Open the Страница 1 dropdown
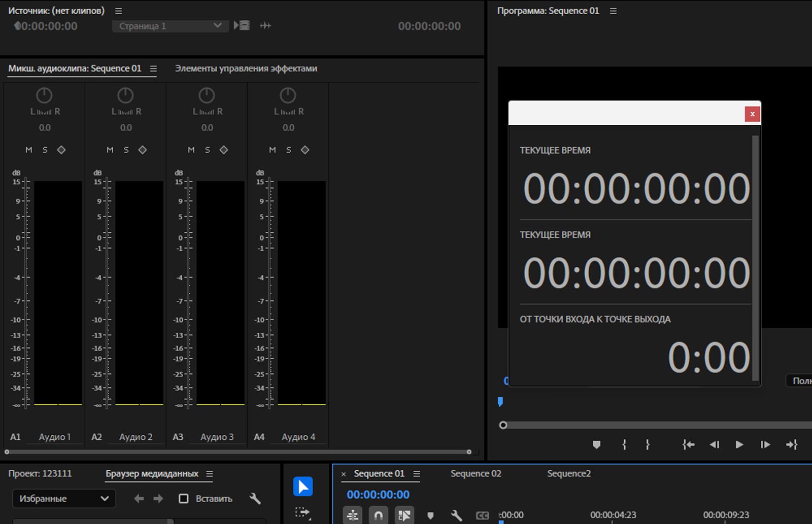Image resolution: width=812 pixels, height=524 pixels. tap(167, 26)
